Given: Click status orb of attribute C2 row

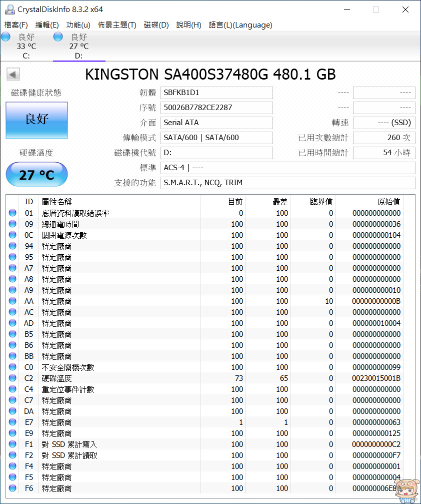Looking at the screenshot, I should click(x=12, y=378).
